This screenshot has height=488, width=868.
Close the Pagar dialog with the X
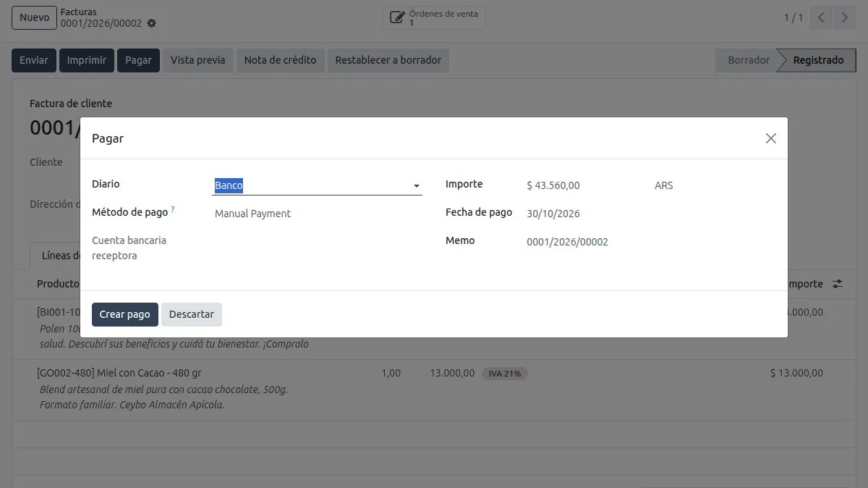tap(771, 138)
